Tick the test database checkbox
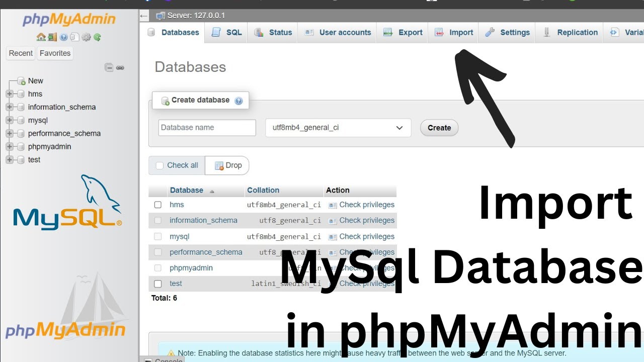The image size is (644, 362). click(158, 284)
